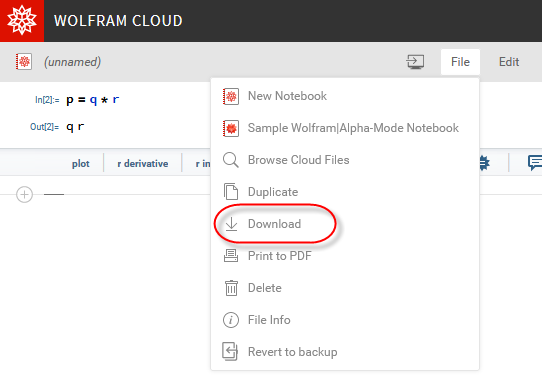The height and width of the screenshot is (382, 542).
Task: Open File Info entry
Action: pos(345,320)
